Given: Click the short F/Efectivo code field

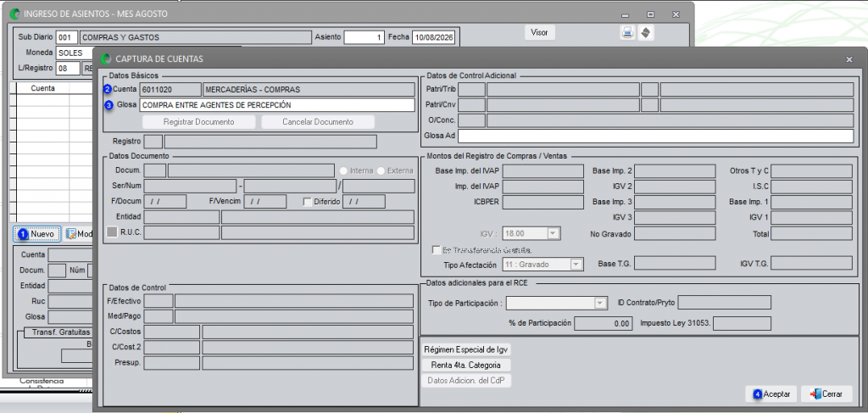Looking at the screenshot, I should tap(159, 301).
